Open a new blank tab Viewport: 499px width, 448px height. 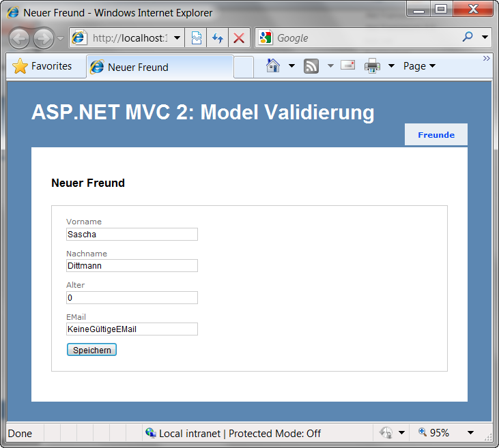coord(244,67)
